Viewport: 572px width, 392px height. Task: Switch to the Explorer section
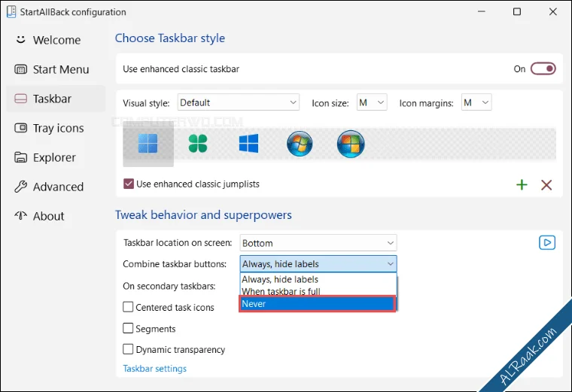(56, 157)
